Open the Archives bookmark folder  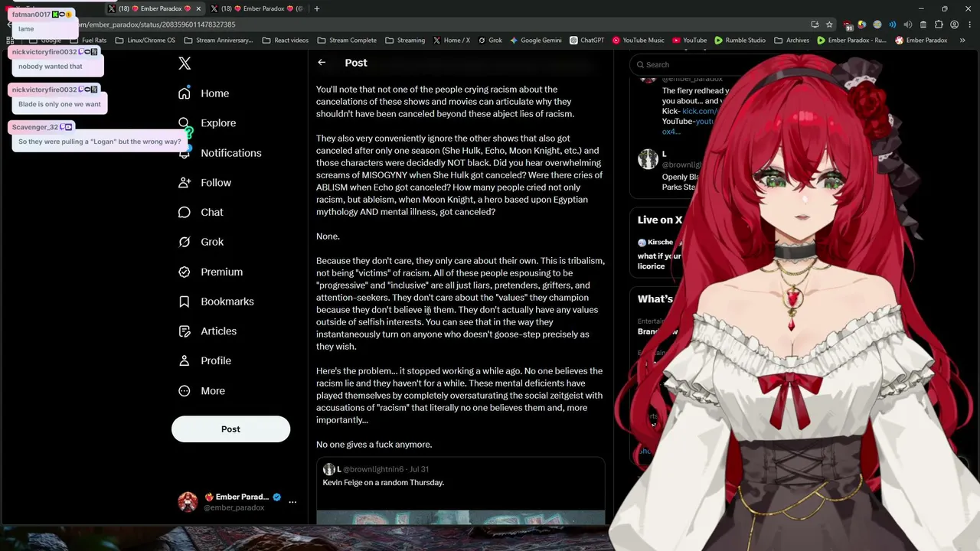(x=792, y=40)
